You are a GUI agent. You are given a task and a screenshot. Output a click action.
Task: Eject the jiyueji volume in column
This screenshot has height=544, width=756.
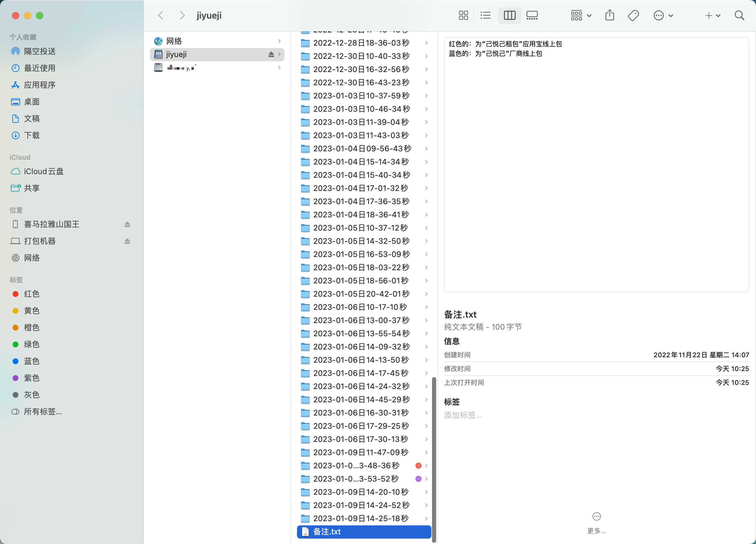(271, 54)
